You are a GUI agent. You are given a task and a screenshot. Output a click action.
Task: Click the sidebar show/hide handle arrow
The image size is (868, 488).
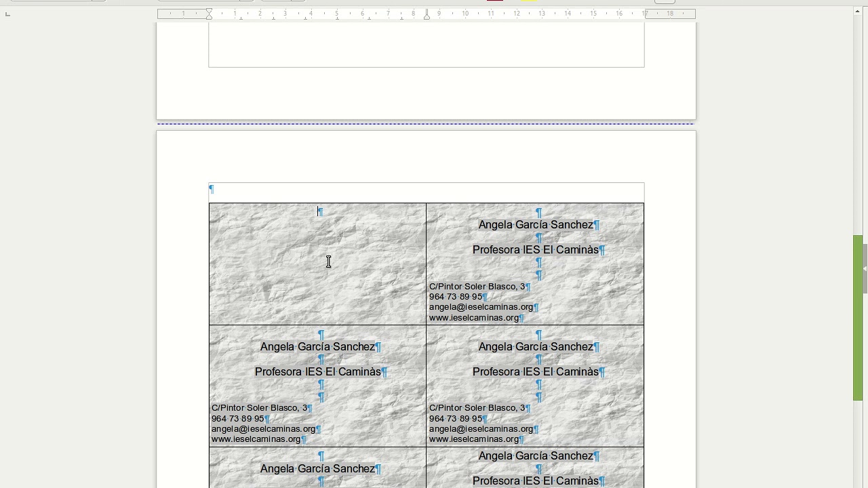(x=865, y=268)
